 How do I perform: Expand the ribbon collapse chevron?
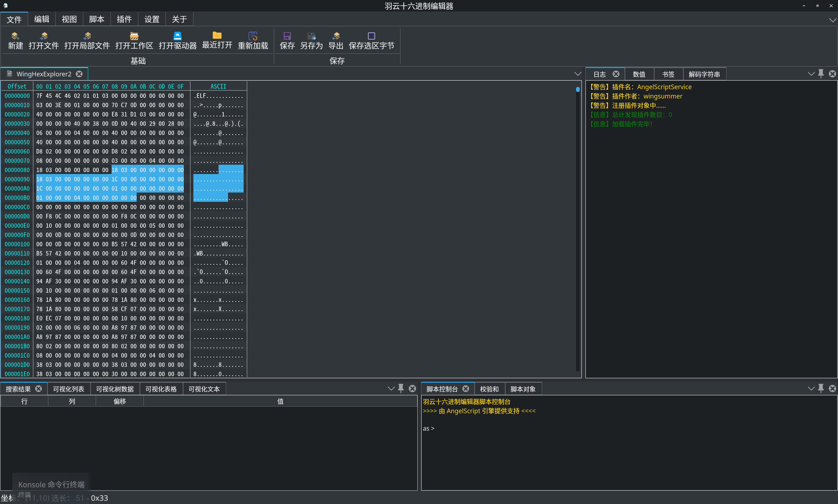click(x=832, y=20)
